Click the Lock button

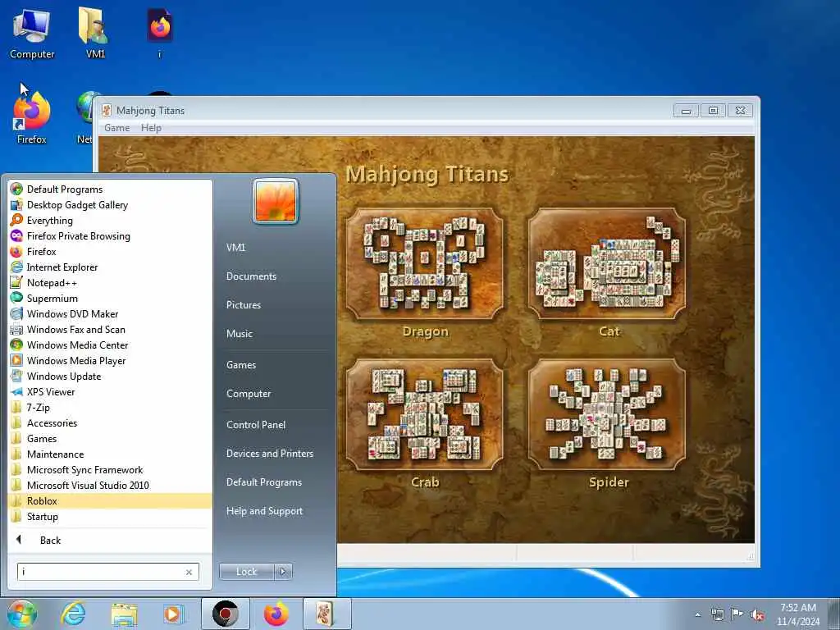pos(246,572)
